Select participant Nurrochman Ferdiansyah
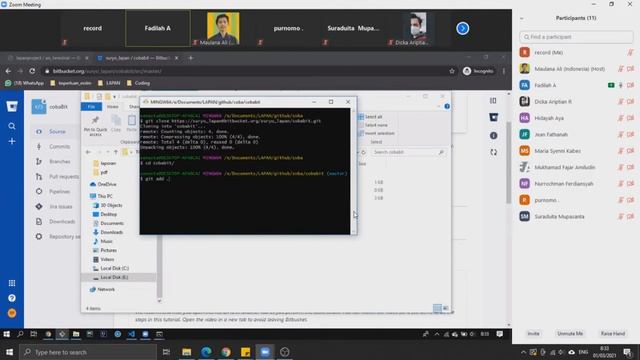 click(x=576, y=184)
